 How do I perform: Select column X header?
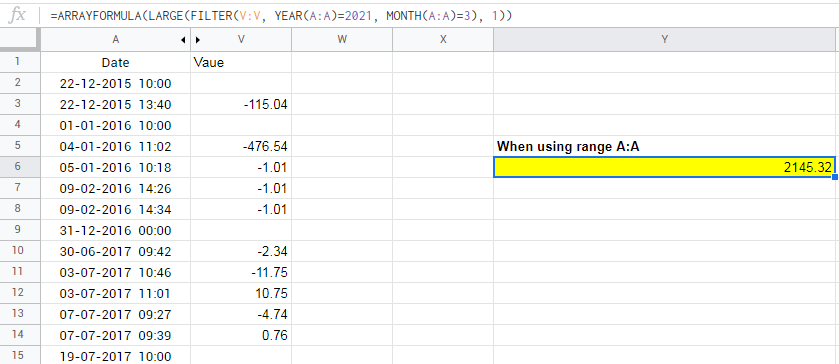coord(443,40)
